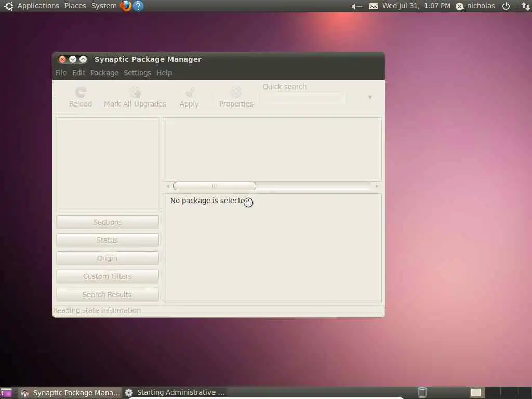Image resolution: width=532 pixels, height=399 pixels.
Task: Maximize the Synaptic window
Action: click(x=83, y=59)
